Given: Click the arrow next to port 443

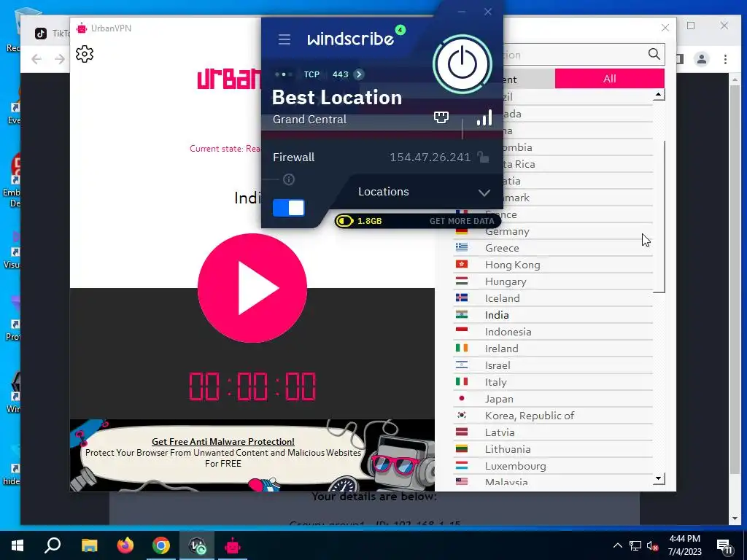Looking at the screenshot, I should click(359, 74).
